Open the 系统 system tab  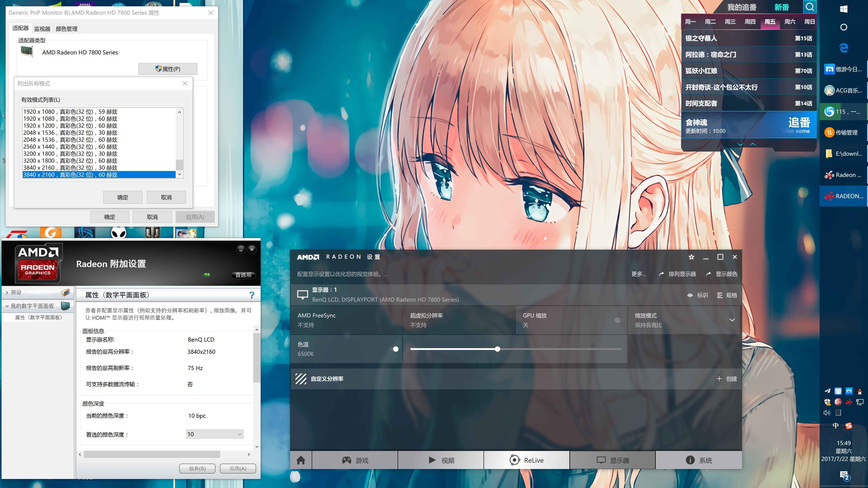tap(699, 460)
